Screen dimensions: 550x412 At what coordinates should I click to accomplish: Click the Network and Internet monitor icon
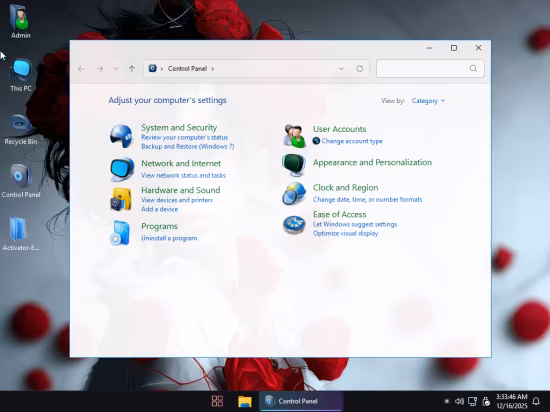pos(122,170)
